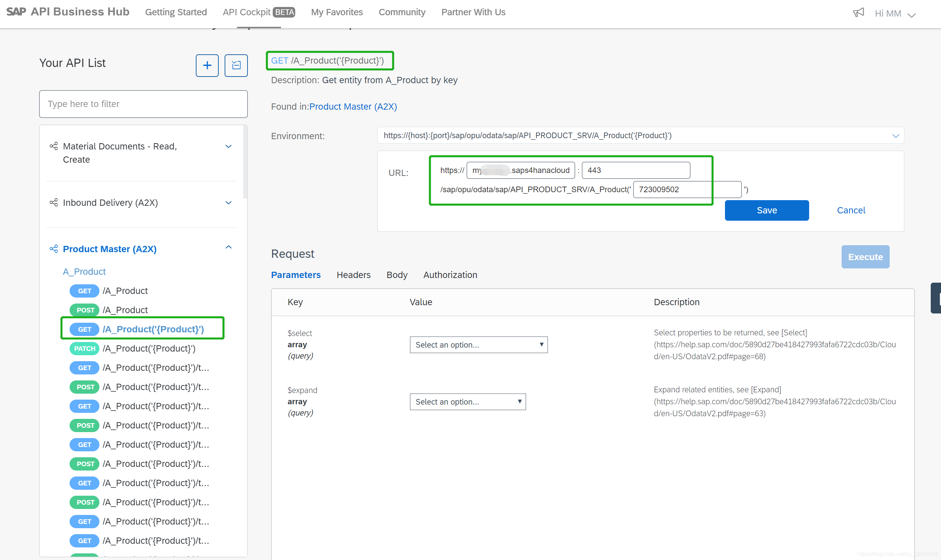The height and width of the screenshot is (560, 941).
Task: Collapse the Product Master (A2X) section
Action: [x=228, y=248]
